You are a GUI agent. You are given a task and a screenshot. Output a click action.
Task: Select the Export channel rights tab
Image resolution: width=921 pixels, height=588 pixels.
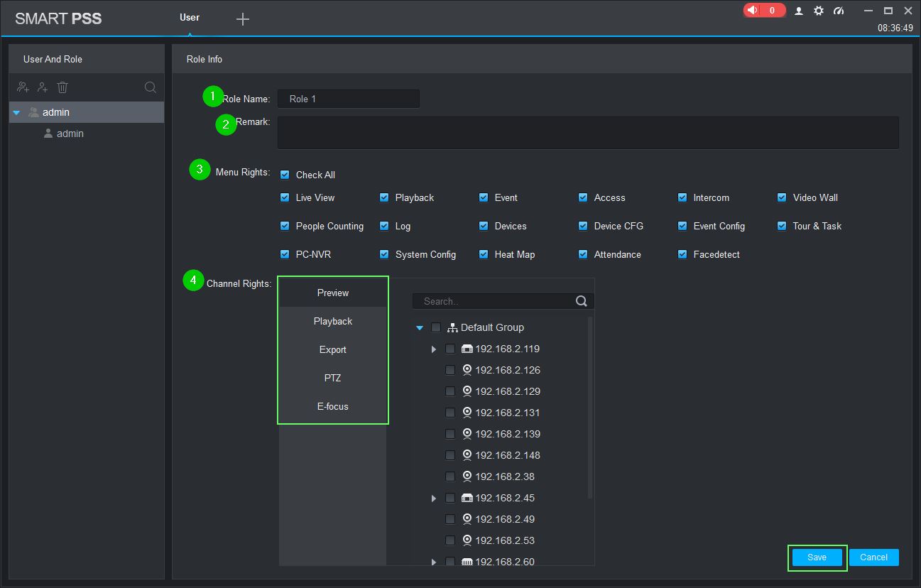pyautogui.click(x=332, y=349)
